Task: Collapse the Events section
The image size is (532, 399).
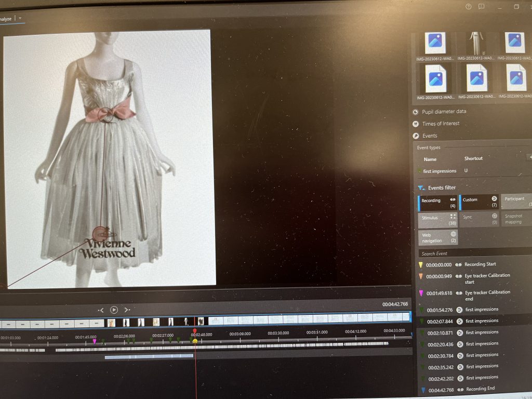Action: (429, 136)
